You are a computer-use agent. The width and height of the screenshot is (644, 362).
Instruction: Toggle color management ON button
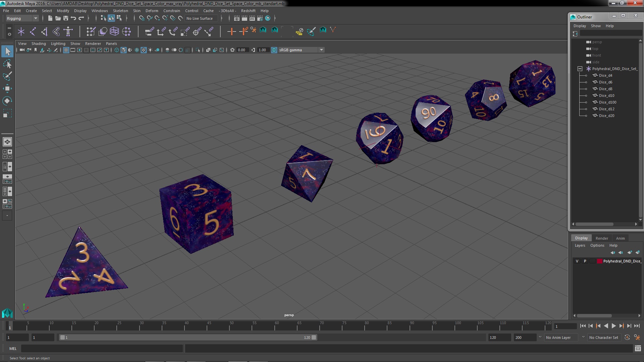(274, 50)
